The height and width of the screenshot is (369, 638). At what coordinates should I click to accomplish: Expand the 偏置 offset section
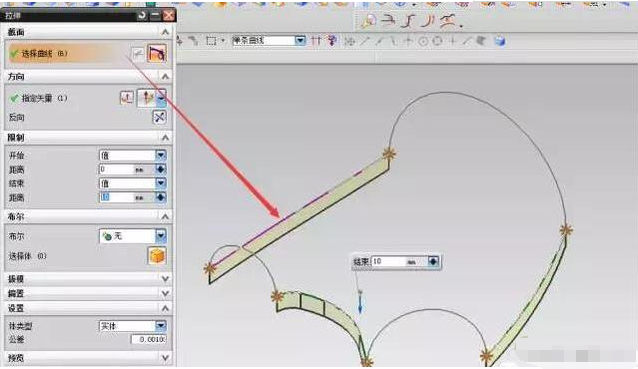point(165,293)
